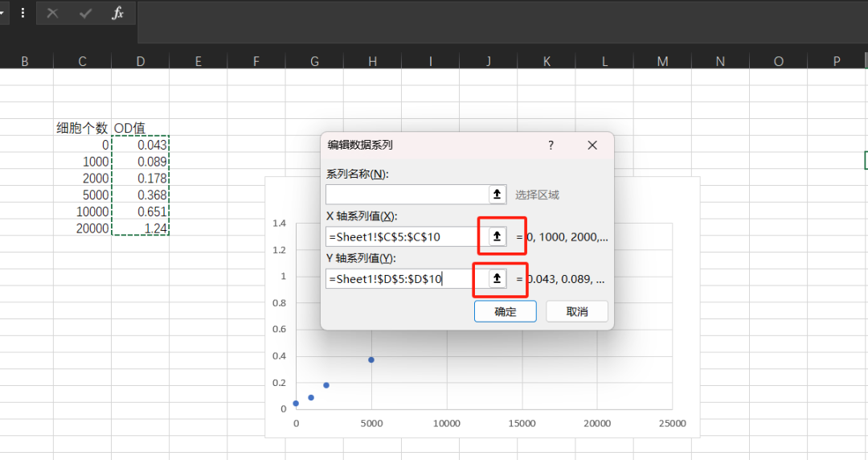Click the formula bar three-dot resize handle
This screenshot has height=460, width=868.
22,14
